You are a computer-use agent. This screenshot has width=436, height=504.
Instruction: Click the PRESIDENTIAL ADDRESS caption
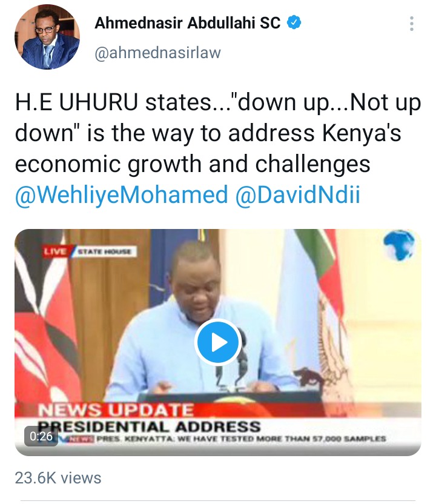point(149,426)
